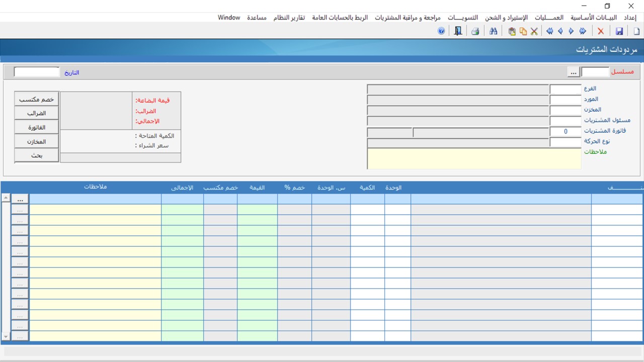Image resolution: width=644 pixels, height=362 pixels.
Task: Open the first grid row ellipsis button
Action: (x=20, y=199)
